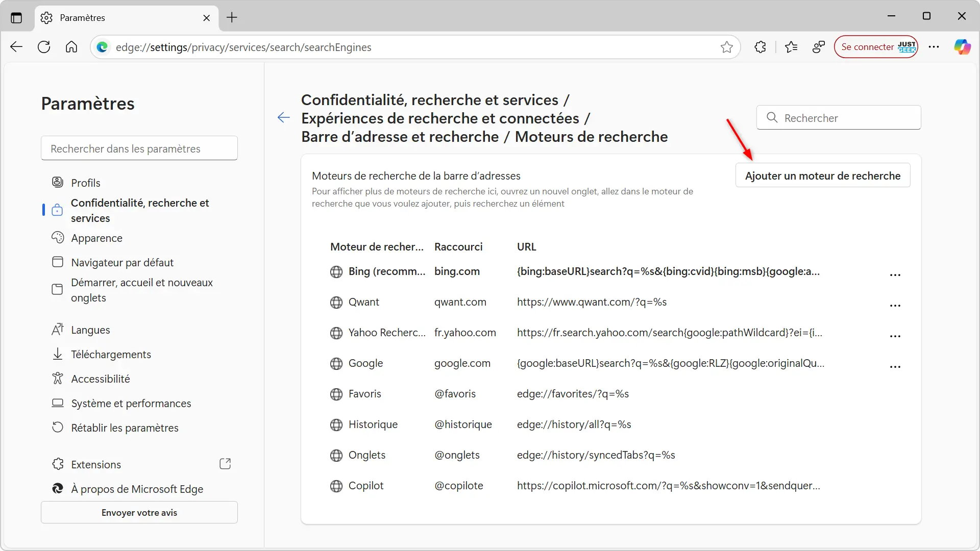The width and height of the screenshot is (980, 551).
Task: Open Apparence settings section
Action: point(96,238)
